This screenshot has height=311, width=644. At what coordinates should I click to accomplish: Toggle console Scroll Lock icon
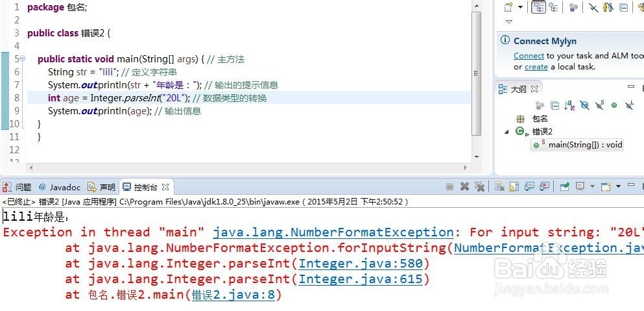tap(514, 187)
